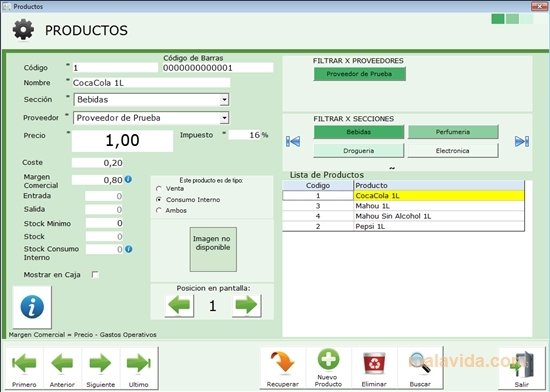Viewport: 550px width, 392px height.
Task: Filter by Bebidas section
Action: tap(358, 132)
